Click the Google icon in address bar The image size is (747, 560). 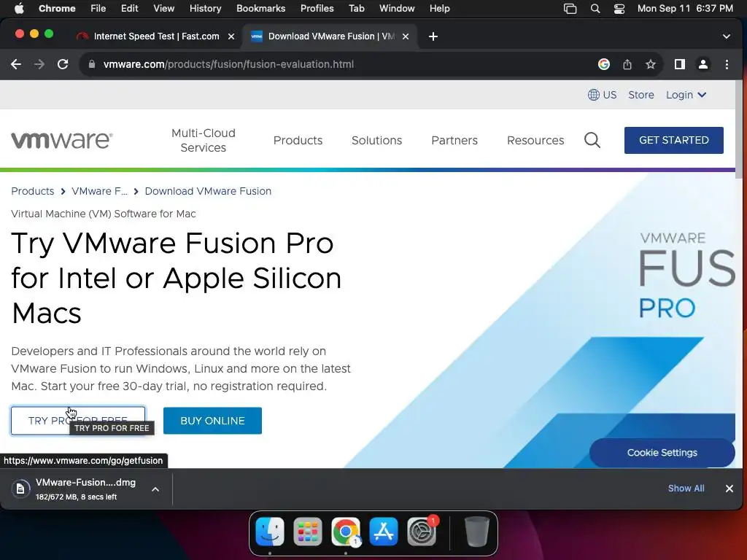click(x=603, y=64)
